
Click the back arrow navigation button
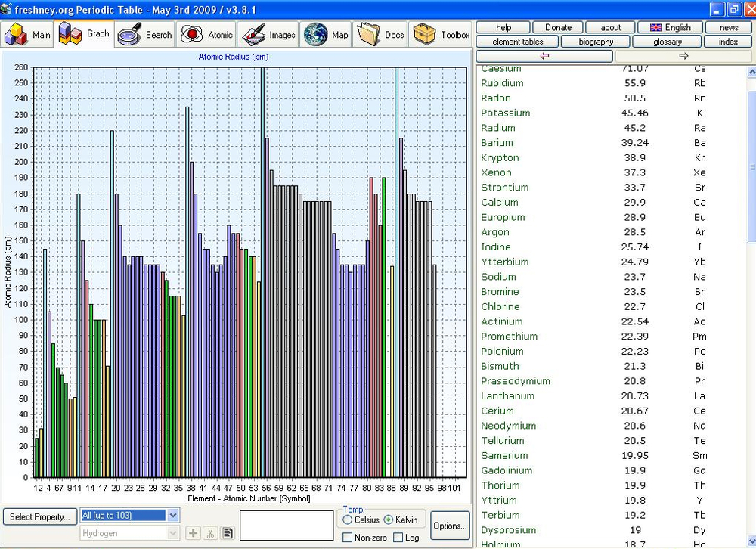tap(544, 56)
